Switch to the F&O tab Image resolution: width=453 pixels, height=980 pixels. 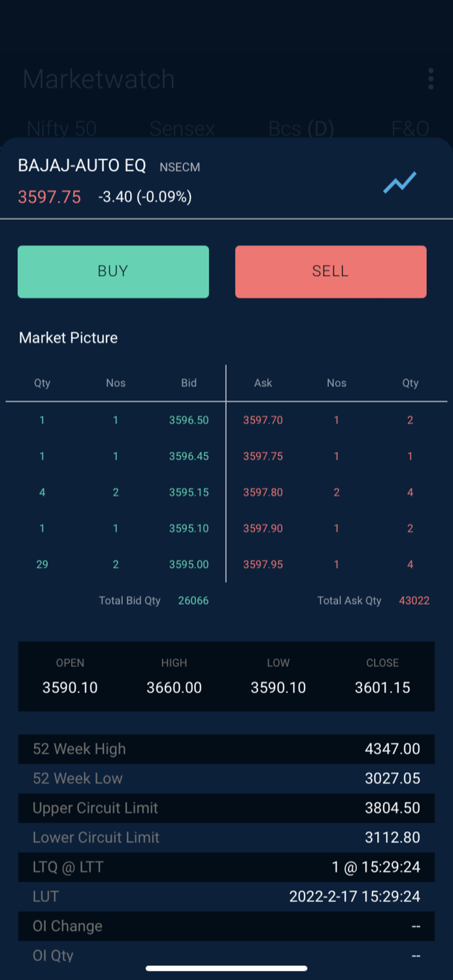click(410, 129)
